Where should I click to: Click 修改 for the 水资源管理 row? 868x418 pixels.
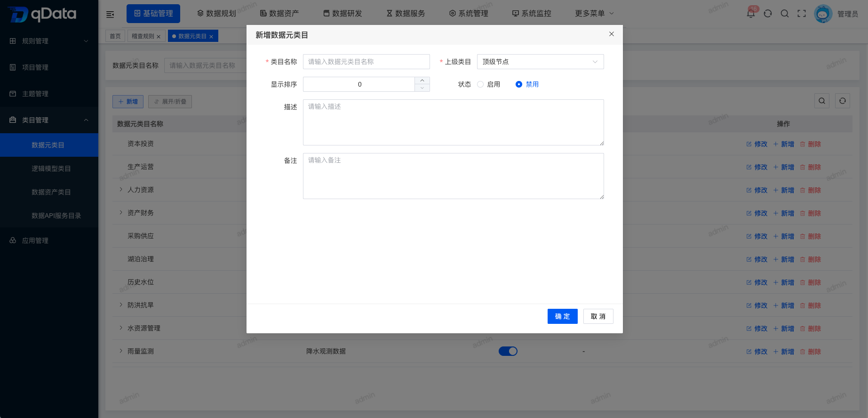[757, 329]
